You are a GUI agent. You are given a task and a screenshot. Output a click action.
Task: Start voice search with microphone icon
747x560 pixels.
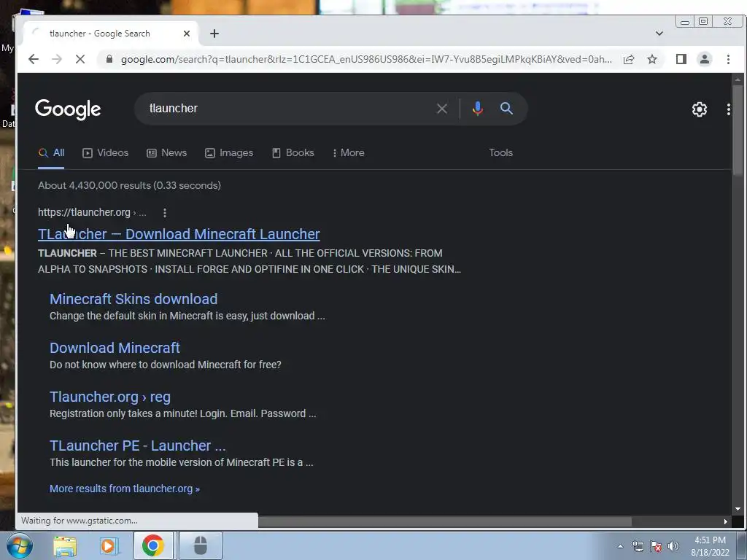(477, 109)
